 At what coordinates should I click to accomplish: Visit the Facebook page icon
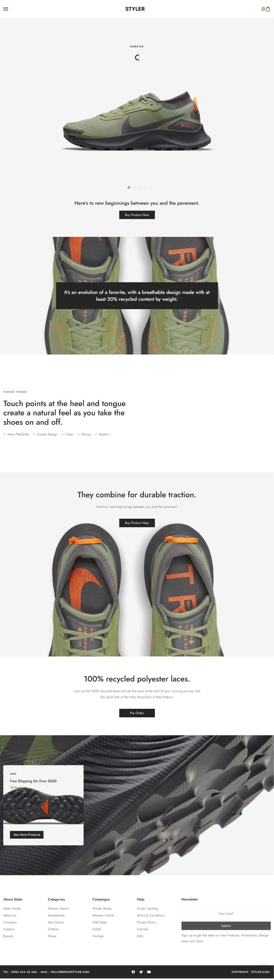pos(133,972)
